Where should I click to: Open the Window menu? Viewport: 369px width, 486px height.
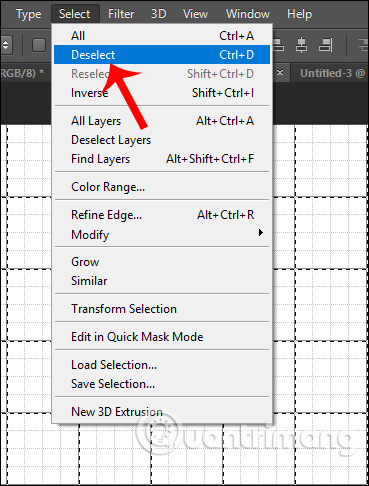point(248,14)
